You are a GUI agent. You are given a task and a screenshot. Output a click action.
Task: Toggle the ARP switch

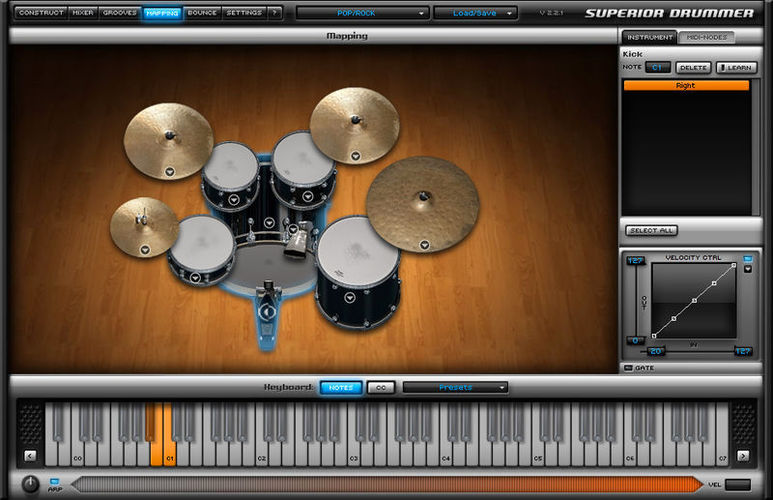[54, 481]
